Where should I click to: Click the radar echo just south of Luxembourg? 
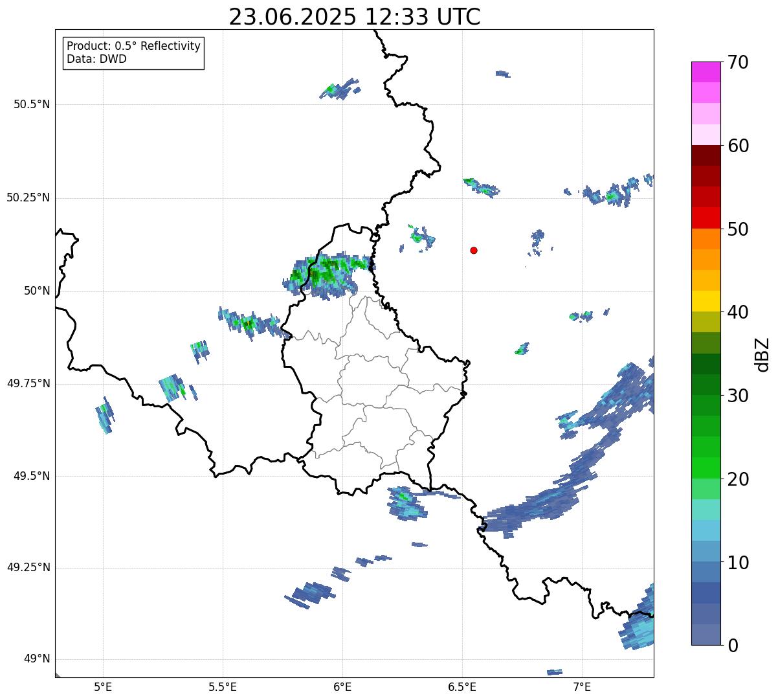tap(408, 503)
